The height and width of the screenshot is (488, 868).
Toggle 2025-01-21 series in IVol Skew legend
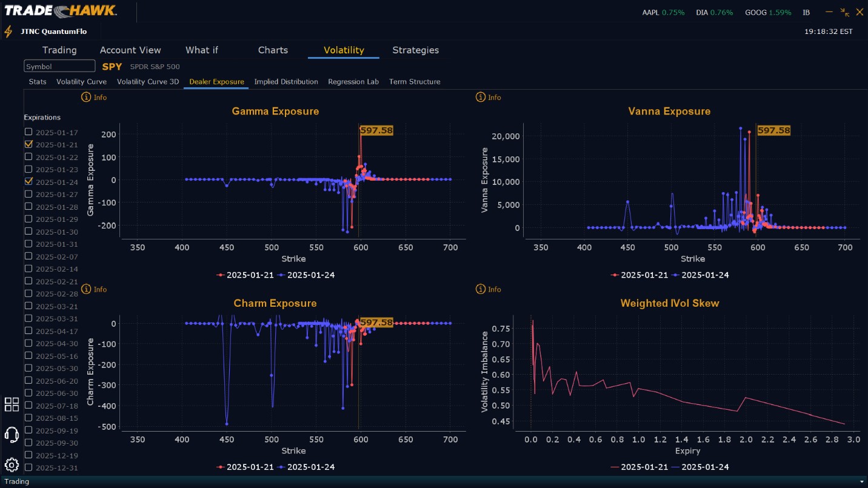click(638, 467)
